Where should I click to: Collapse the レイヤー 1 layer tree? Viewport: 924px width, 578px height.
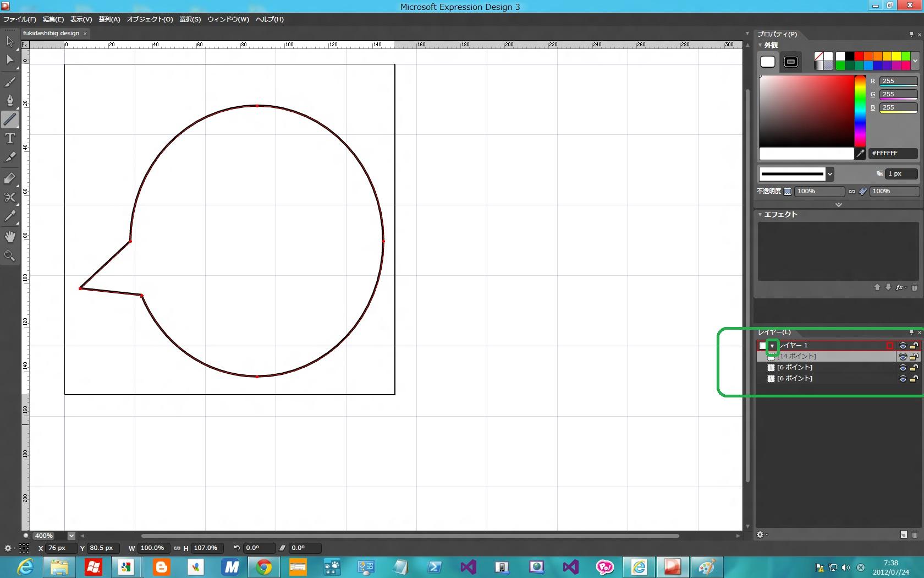coord(772,346)
